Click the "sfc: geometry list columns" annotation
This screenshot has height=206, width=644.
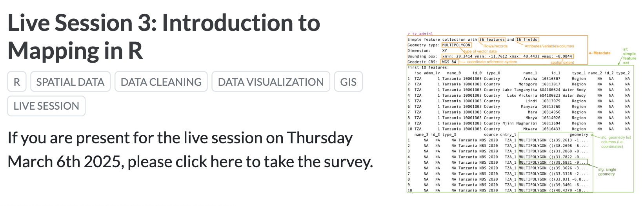pos(616,142)
